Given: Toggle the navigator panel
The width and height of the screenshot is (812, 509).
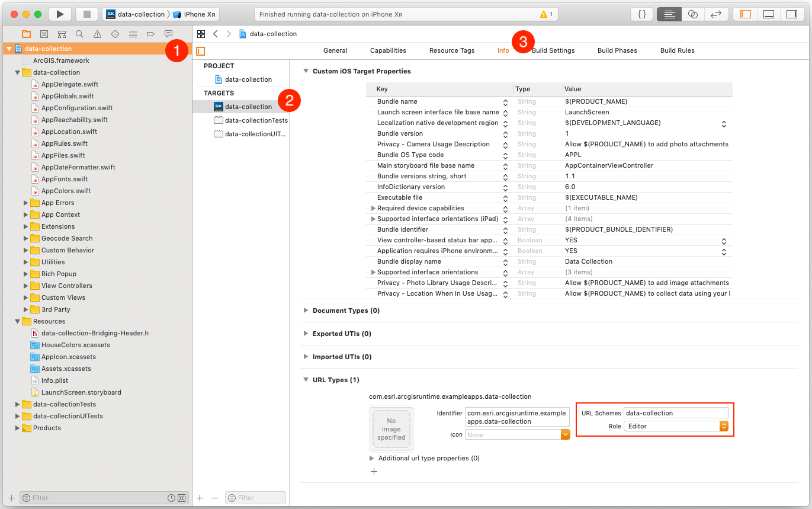Looking at the screenshot, I should 746,14.
